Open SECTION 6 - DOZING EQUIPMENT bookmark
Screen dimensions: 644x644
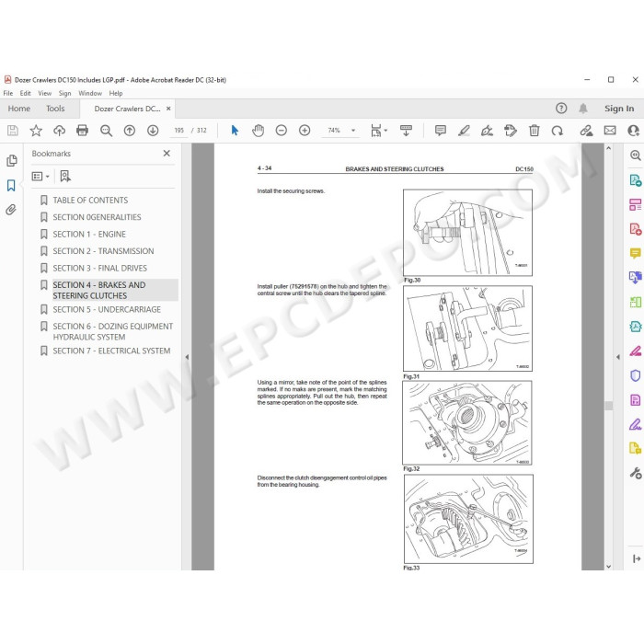[x=112, y=331]
